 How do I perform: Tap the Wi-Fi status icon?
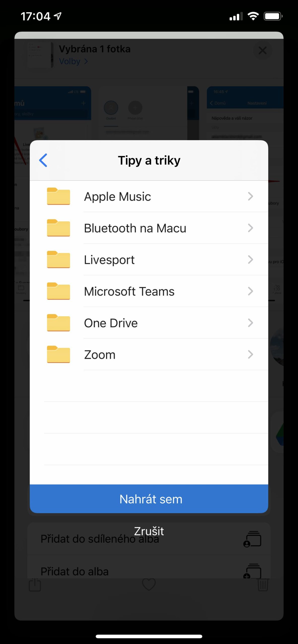pyautogui.click(x=253, y=16)
